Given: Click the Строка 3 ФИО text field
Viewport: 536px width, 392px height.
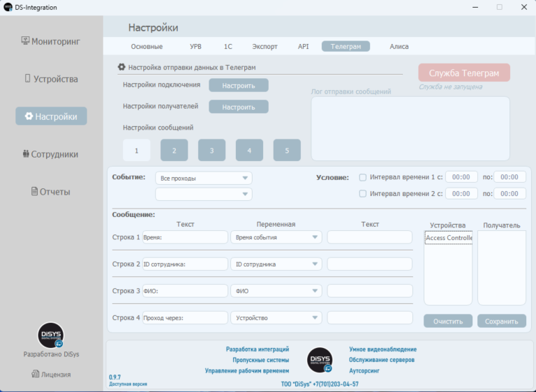Looking at the screenshot, I should [x=185, y=291].
